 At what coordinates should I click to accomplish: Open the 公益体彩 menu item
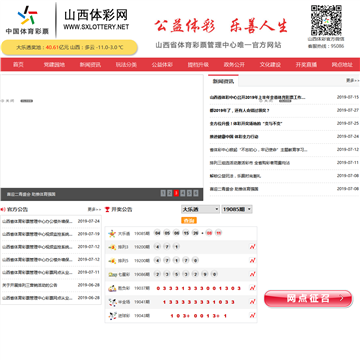162,65
